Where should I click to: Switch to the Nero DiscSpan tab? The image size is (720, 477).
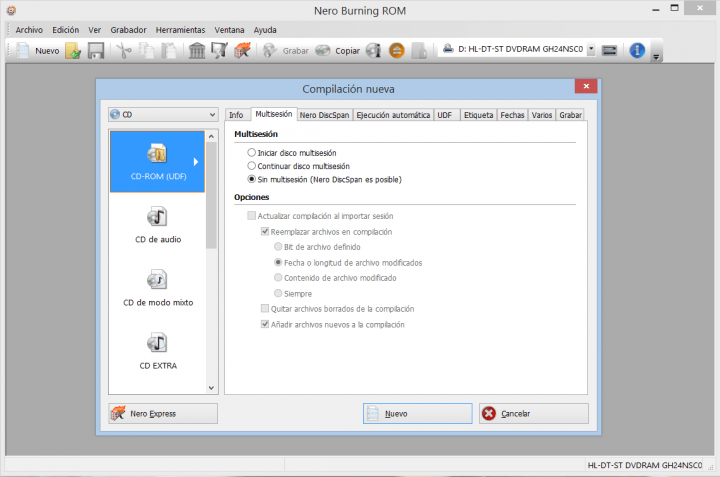click(324, 115)
